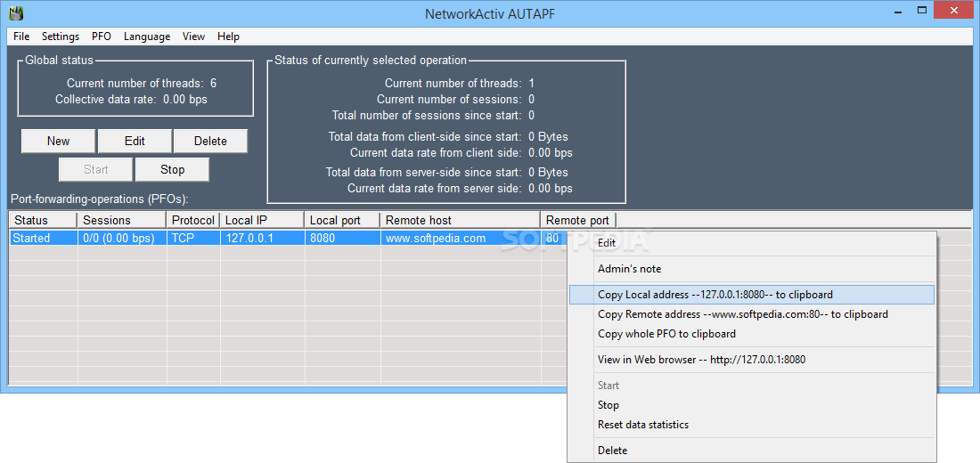Click the Local IP column header
Image resolution: width=980 pixels, height=463 pixels.
pyautogui.click(x=263, y=220)
